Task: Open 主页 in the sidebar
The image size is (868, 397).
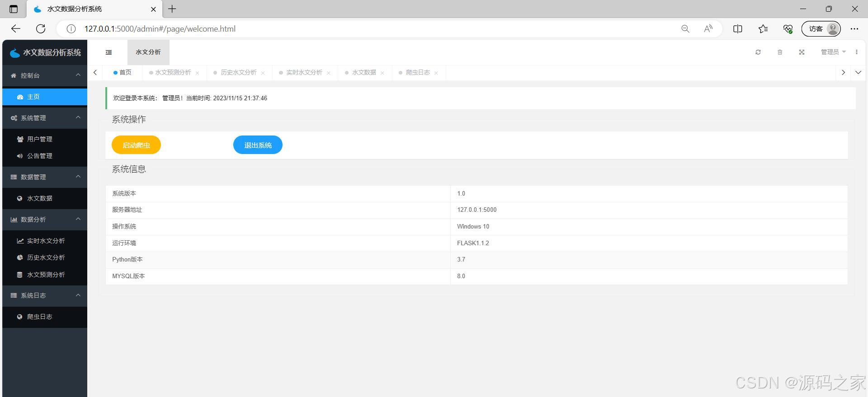Action: [45, 97]
